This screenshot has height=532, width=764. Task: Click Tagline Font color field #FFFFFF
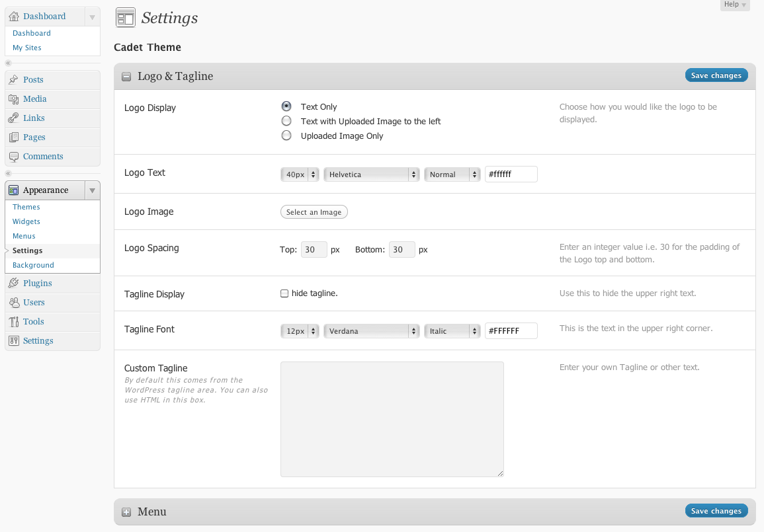point(511,331)
